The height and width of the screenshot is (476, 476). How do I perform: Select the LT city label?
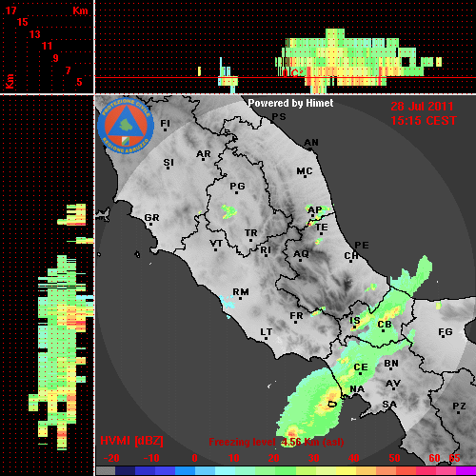(267, 332)
